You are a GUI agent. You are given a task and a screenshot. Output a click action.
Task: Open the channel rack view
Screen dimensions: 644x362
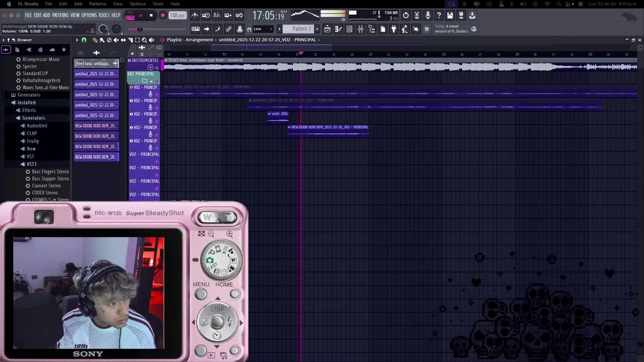point(349,29)
